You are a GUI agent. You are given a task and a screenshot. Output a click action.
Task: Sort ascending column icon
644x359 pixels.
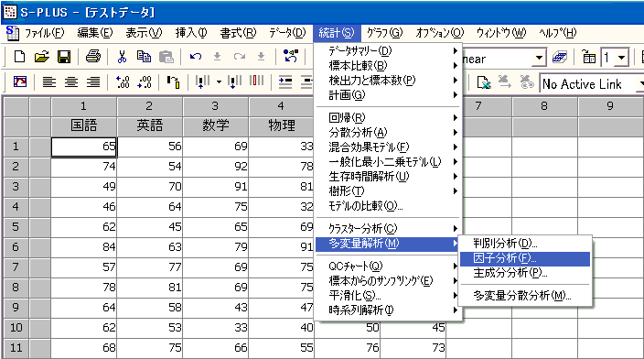tap(203, 82)
